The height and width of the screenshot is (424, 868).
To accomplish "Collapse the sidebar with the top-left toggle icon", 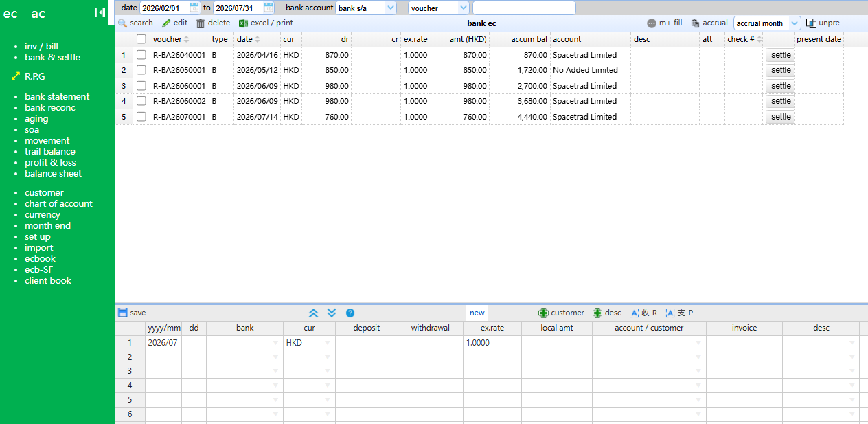I will [100, 12].
